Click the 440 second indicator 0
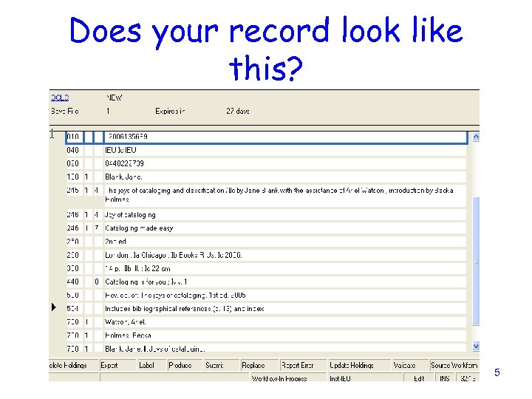The height and width of the screenshot is (399, 532). (97, 282)
